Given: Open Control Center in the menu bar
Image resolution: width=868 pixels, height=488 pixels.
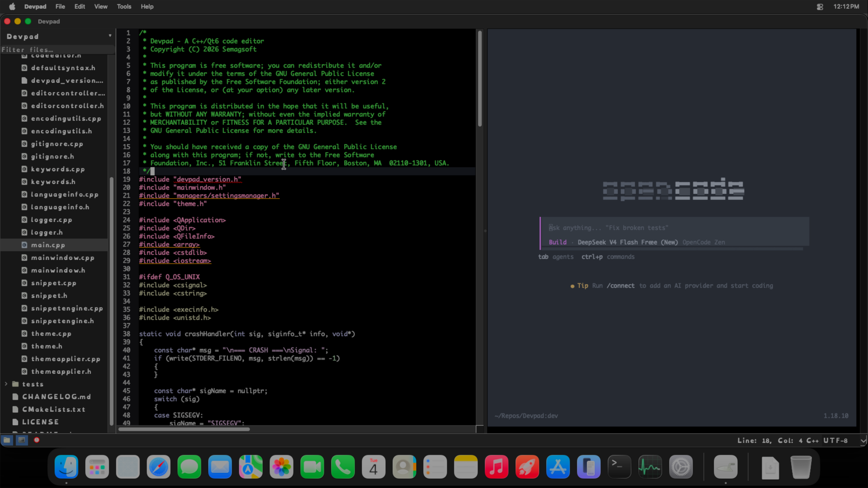Looking at the screenshot, I should coord(820,7).
